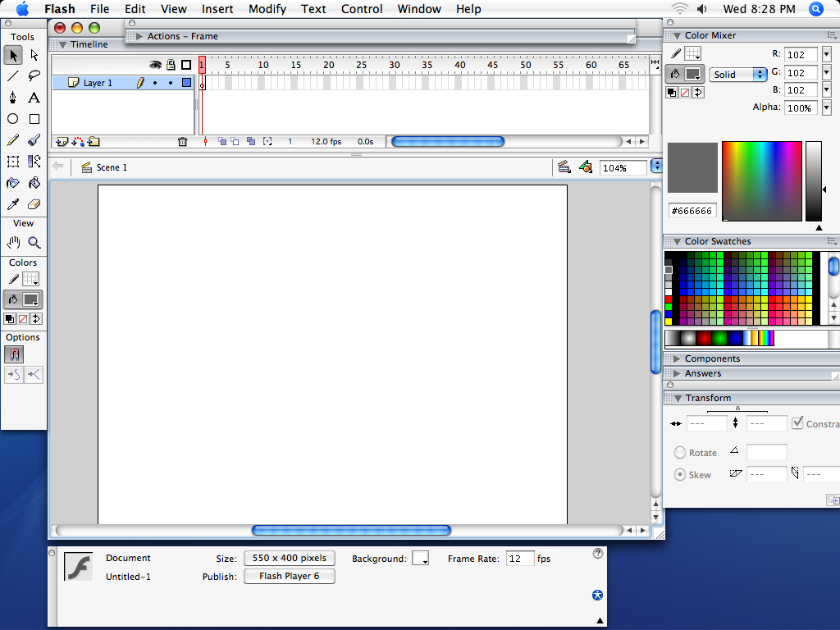Viewport: 840px width, 630px height.
Task: Select the Arrow selection tool
Action: [x=13, y=55]
